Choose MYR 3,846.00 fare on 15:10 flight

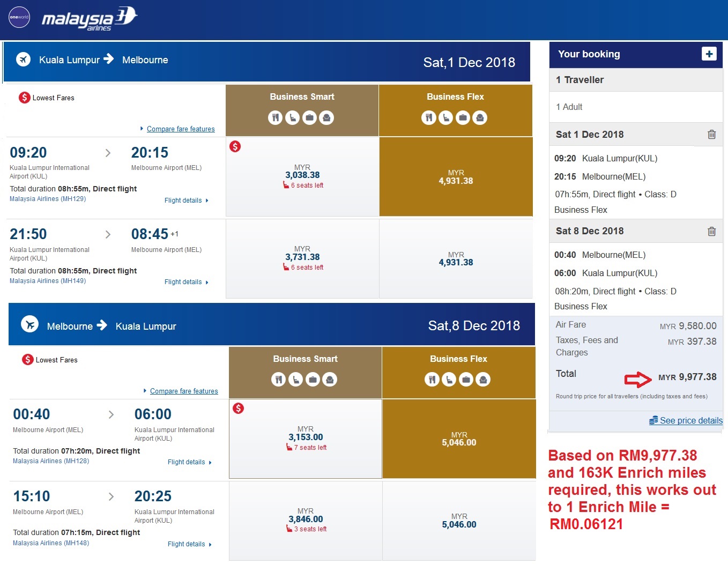[x=306, y=520]
